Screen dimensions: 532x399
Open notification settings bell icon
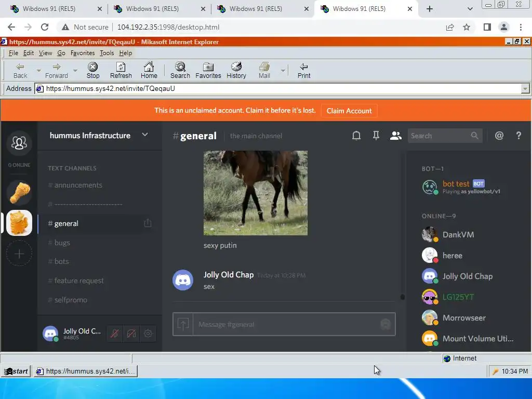coord(356,136)
